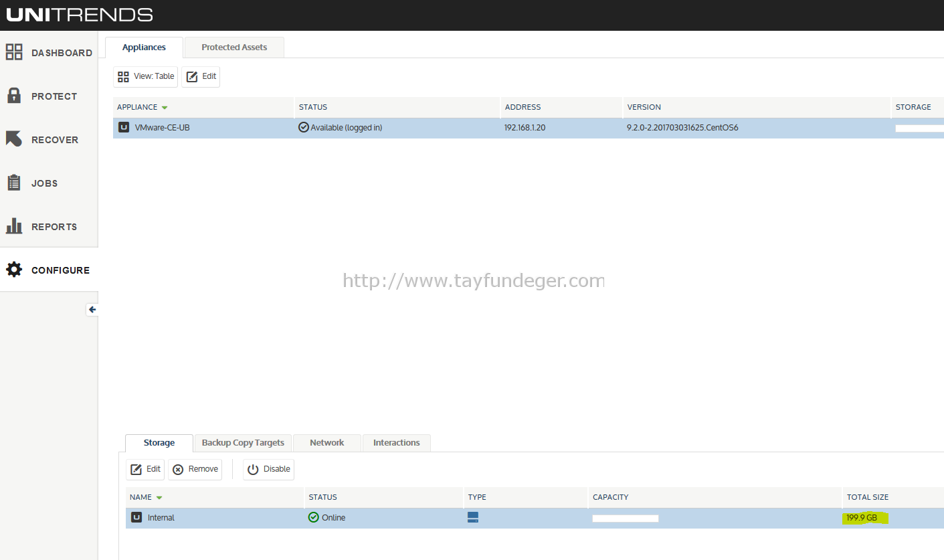
Task: Select the Internal storage row
Action: coord(535,518)
